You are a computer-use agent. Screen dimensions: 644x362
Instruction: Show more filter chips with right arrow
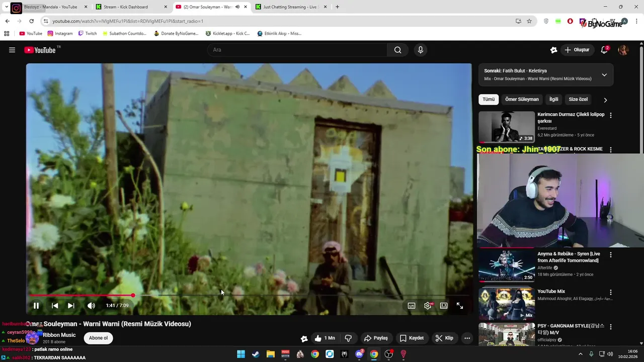(605, 100)
